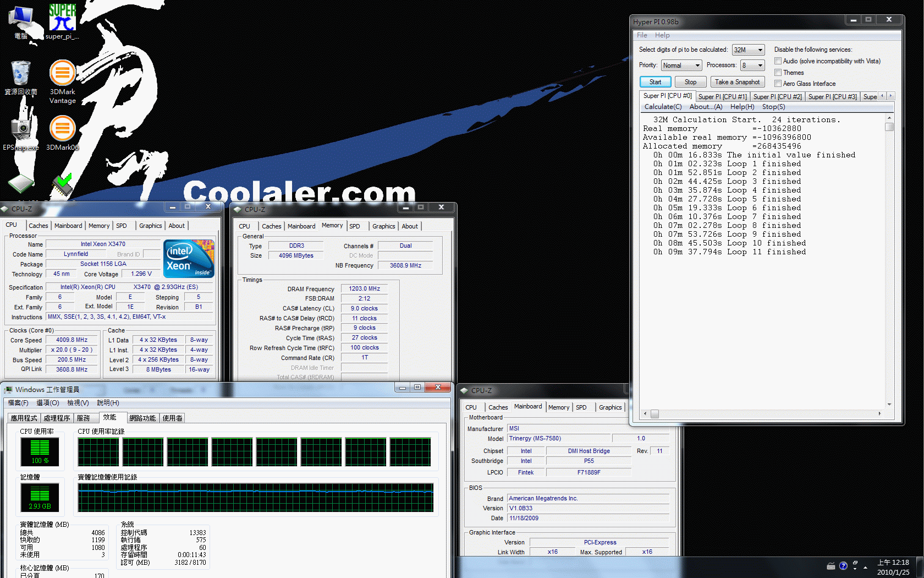Launch EPSnap.exe camera icon

(21, 134)
